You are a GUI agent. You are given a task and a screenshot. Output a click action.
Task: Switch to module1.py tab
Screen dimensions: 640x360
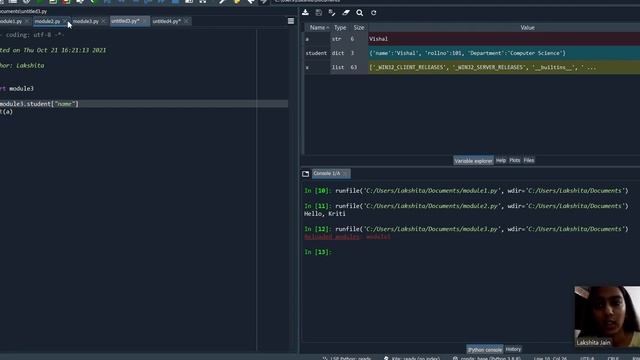(11, 21)
